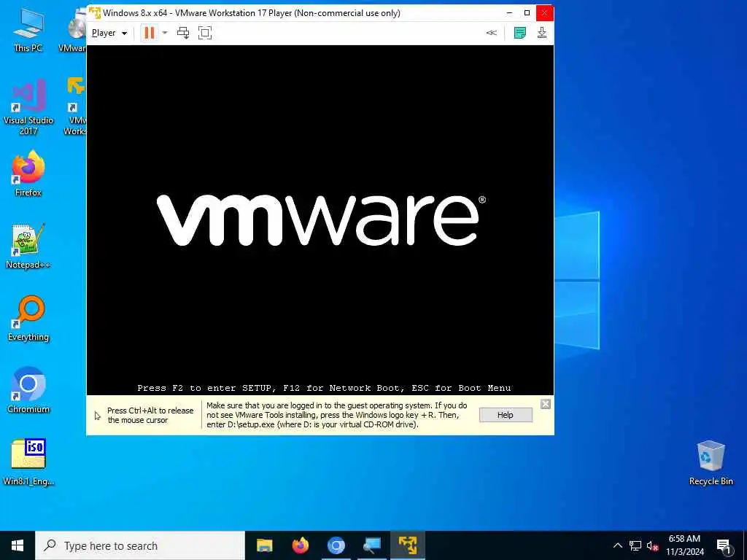The width and height of the screenshot is (747, 560).
Task: Select the Chromium desktop shortcut
Action: tap(28, 391)
